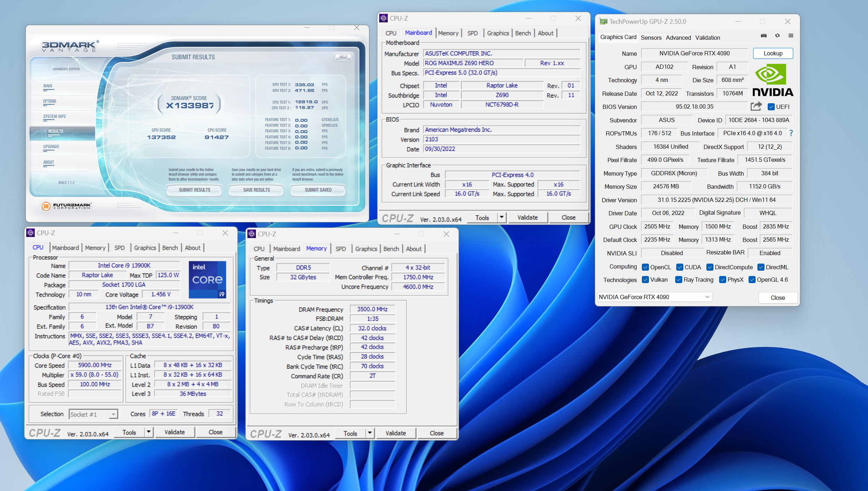The height and width of the screenshot is (491, 868).
Task: Click the 3DMark score X133987
Action: [x=190, y=105]
